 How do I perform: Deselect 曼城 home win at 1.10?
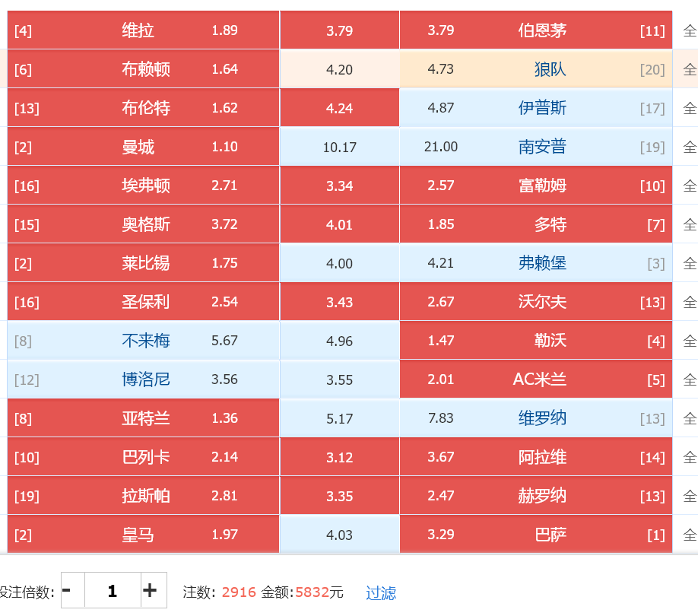pos(144,147)
